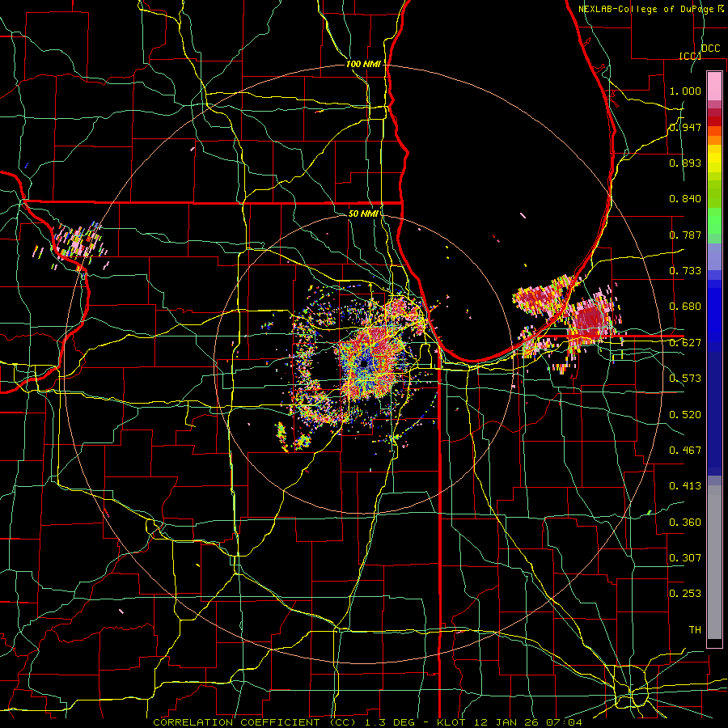The height and width of the screenshot is (728, 728).
Task: Click the 0.573 scale value
Action: pos(685,379)
